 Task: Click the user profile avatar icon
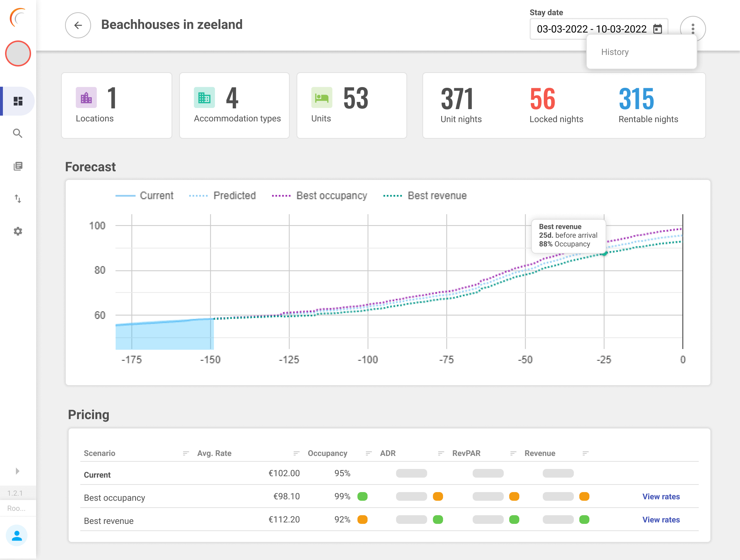click(17, 535)
